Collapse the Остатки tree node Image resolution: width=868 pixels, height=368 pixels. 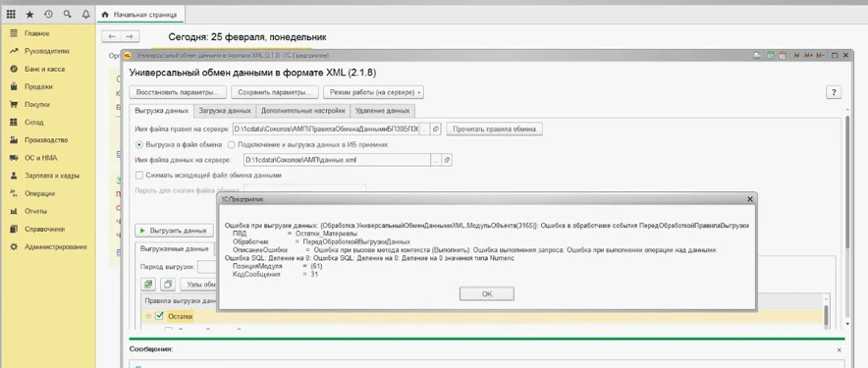148,317
